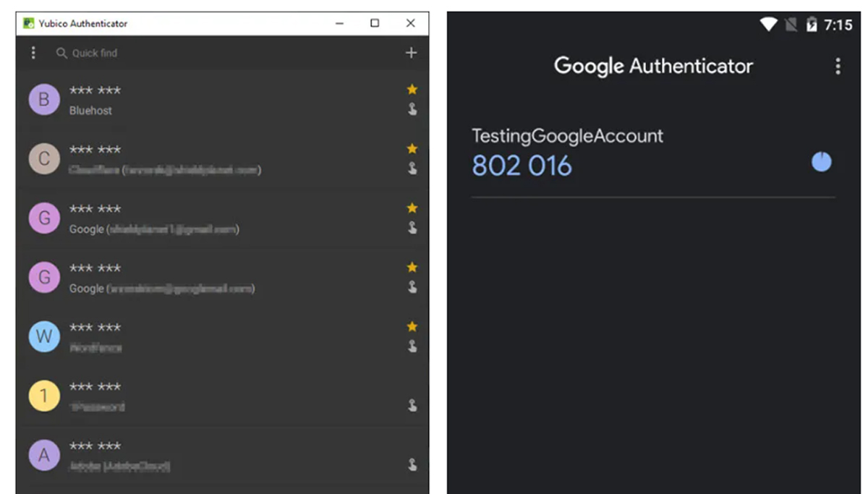868x494 pixels.
Task: Minimize the Yubico Authenticator window
Action: tap(340, 23)
